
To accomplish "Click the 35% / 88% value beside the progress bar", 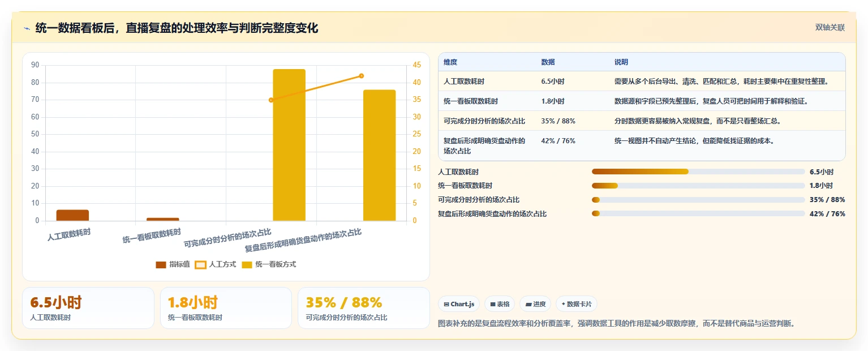I will pyautogui.click(x=827, y=200).
